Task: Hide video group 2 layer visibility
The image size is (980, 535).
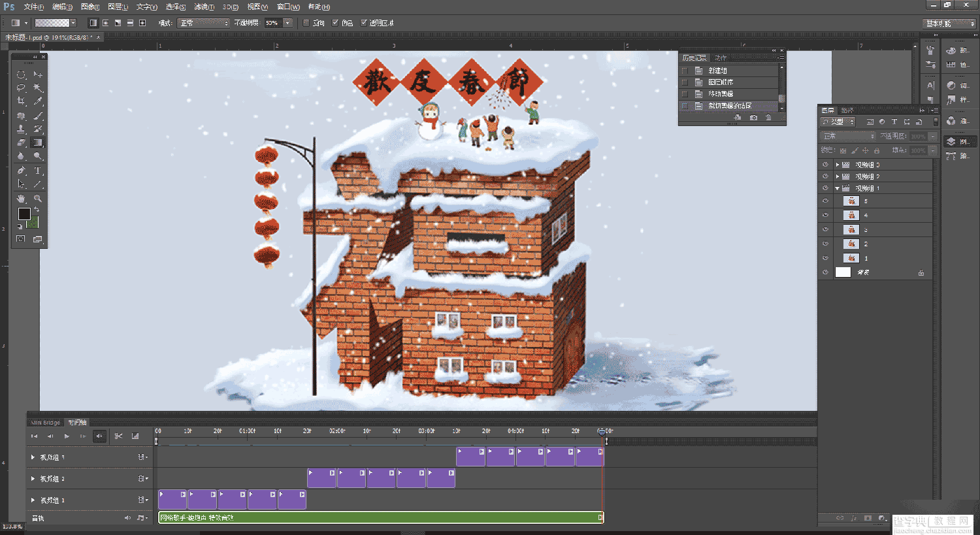Action: click(x=825, y=176)
